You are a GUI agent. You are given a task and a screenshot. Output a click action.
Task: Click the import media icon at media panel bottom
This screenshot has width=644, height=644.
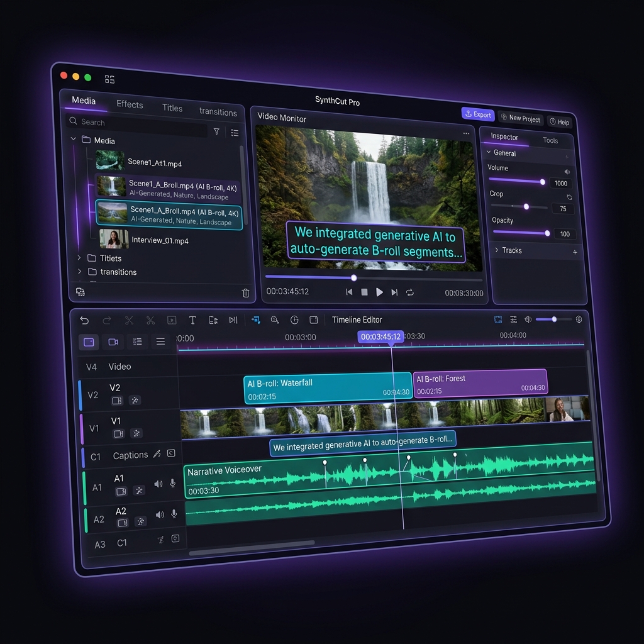pos(80,292)
